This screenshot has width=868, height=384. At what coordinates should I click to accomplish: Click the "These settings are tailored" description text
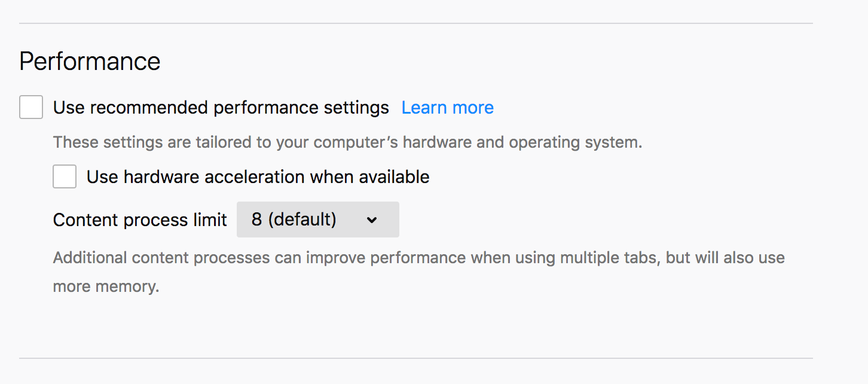pos(347,142)
